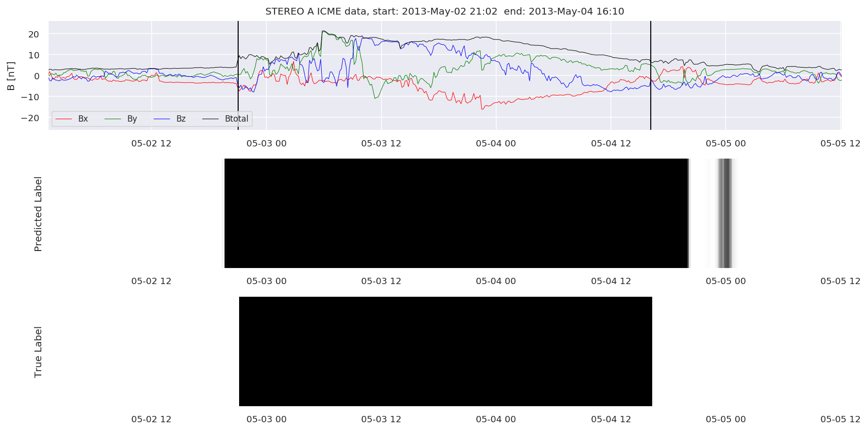Select the "Bz" legend label
This screenshot has height=431, width=868.
click(181, 119)
